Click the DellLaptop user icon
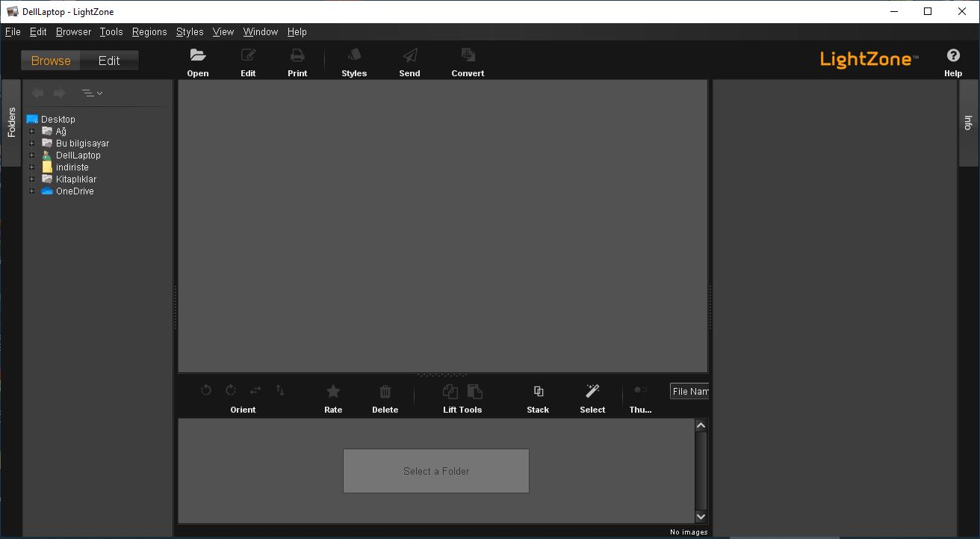The width and height of the screenshot is (980, 539). pos(47,155)
